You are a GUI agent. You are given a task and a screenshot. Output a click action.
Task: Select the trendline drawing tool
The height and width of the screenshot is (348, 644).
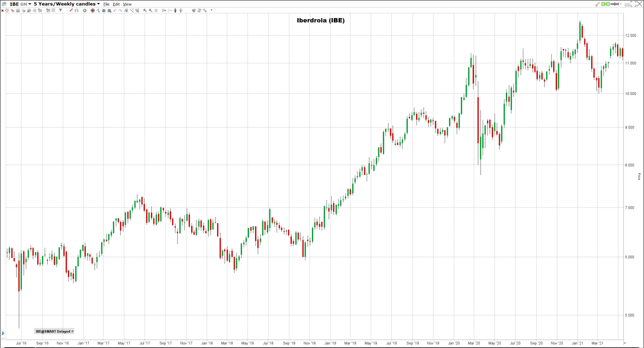click(x=132, y=10)
